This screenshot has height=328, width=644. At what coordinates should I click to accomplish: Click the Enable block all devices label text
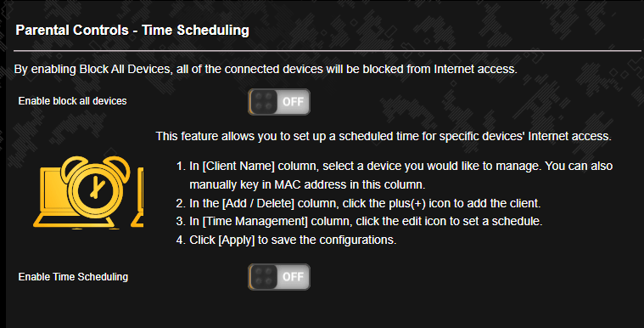[72, 101]
